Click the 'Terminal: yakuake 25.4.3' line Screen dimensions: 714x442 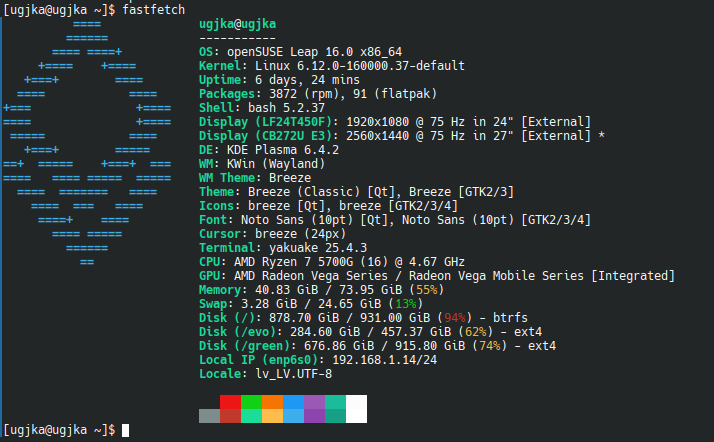coord(283,248)
